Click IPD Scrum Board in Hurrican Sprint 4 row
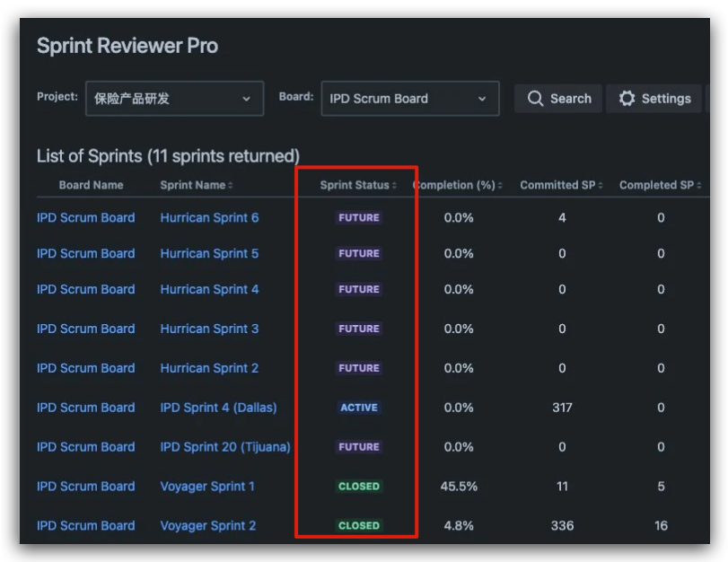Viewport: 728px width, 562px height. [86, 289]
